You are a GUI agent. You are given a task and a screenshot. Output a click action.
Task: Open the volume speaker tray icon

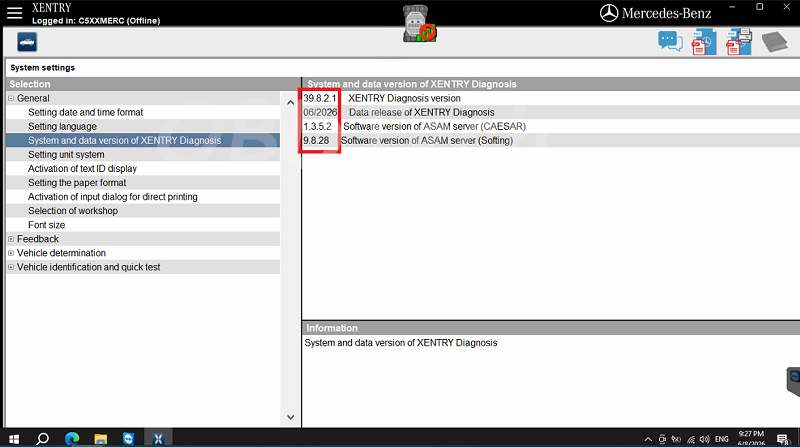(705, 439)
